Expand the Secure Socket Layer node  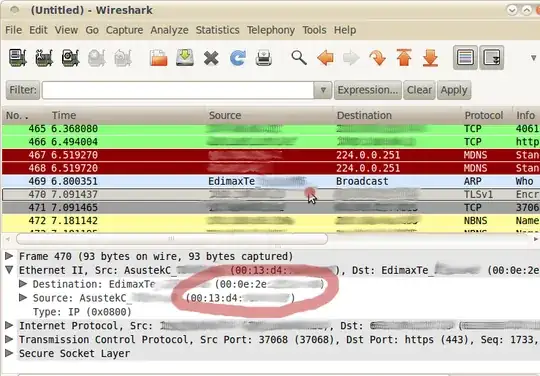(x=9, y=353)
